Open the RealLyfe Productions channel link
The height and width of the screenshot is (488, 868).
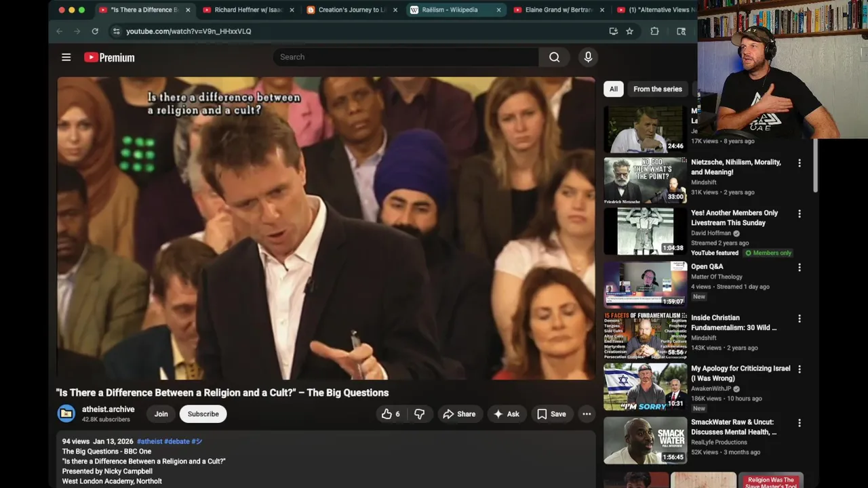click(x=719, y=442)
